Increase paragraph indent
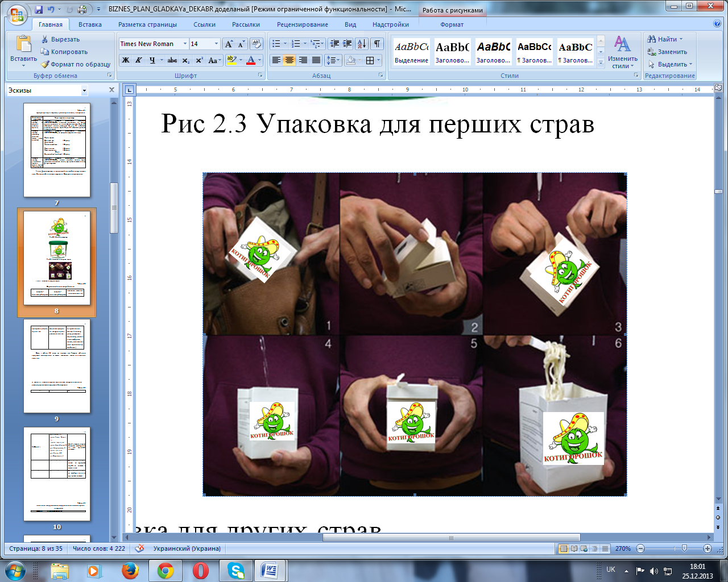Image resolution: width=728 pixels, height=582 pixels. (347, 44)
